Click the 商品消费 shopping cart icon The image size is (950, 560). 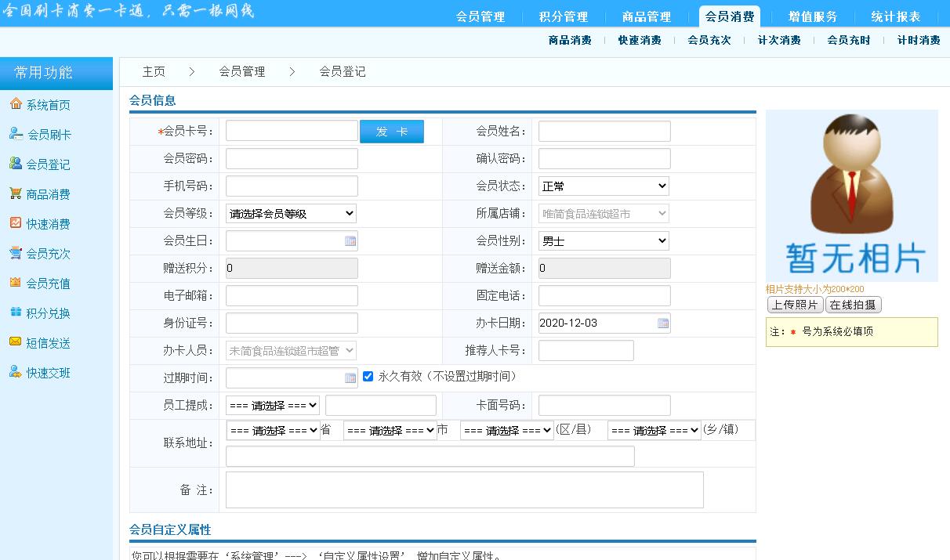(16, 193)
